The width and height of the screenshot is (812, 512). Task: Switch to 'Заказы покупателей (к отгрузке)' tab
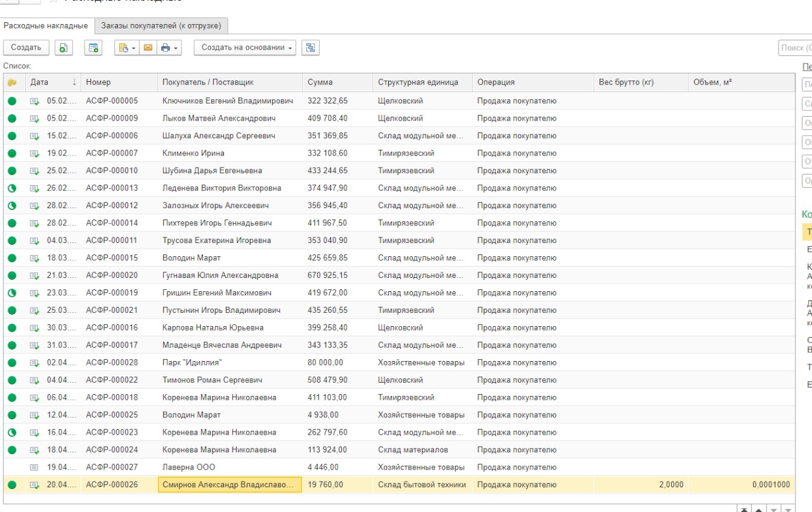[x=161, y=26]
